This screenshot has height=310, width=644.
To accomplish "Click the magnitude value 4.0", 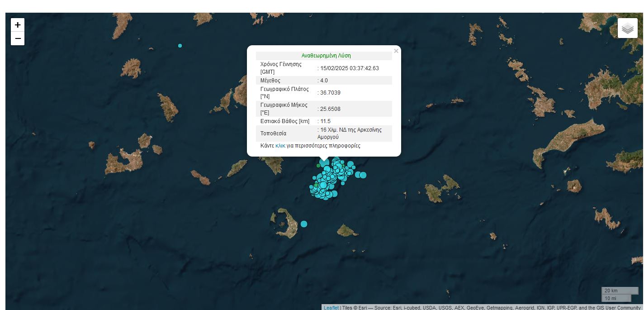I will click(x=324, y=81).
